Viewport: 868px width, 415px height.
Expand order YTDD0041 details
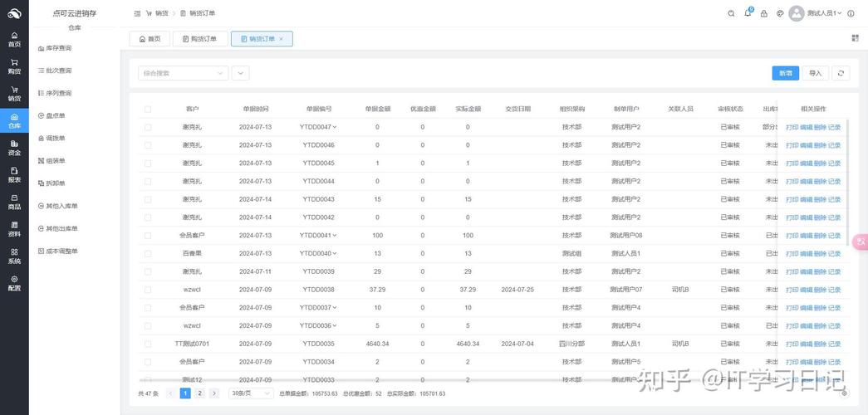pyautogui.click(x=335, y=236)
